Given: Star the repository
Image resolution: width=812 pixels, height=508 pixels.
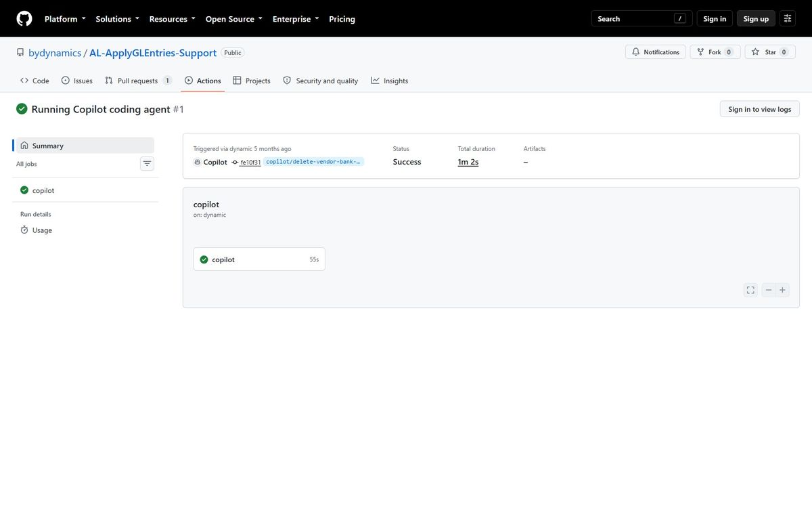Looking at the screenshot, I should coord(770,52).
